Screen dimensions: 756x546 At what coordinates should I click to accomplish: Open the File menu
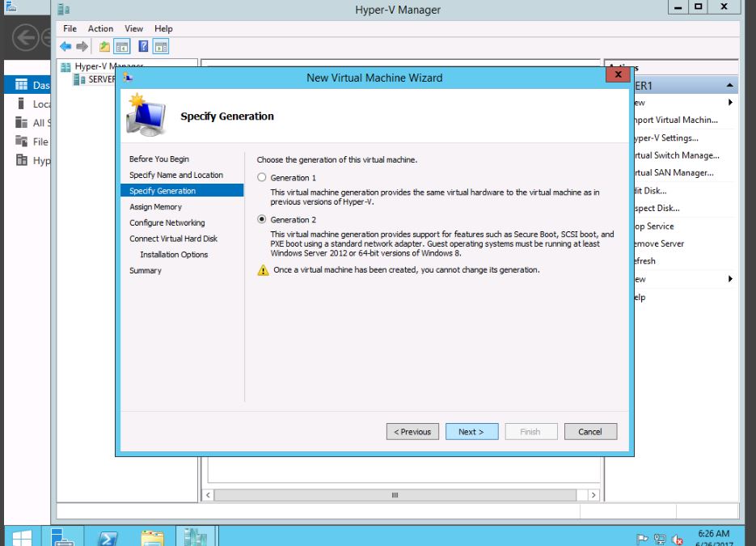tap(70, 28)
